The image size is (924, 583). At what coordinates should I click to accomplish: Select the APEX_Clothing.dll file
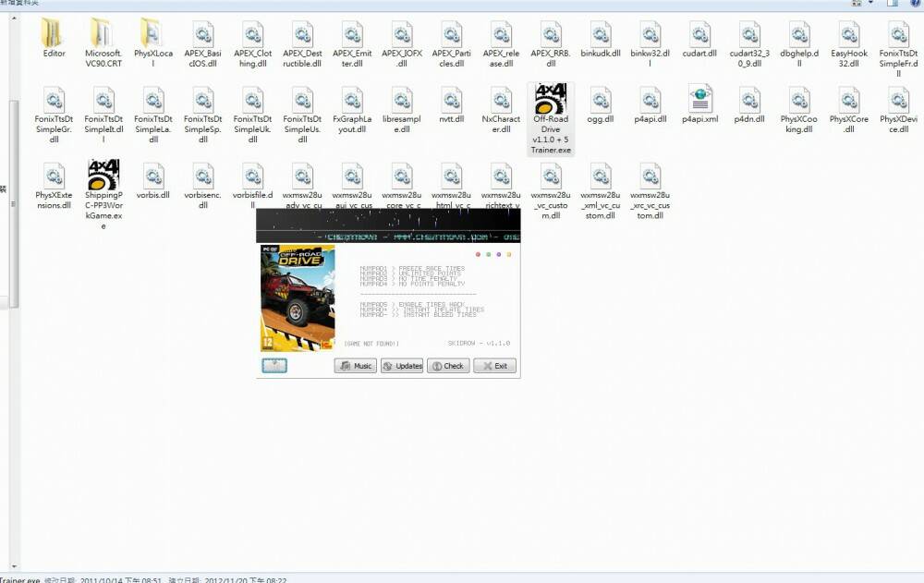click(x=252, y=43)
